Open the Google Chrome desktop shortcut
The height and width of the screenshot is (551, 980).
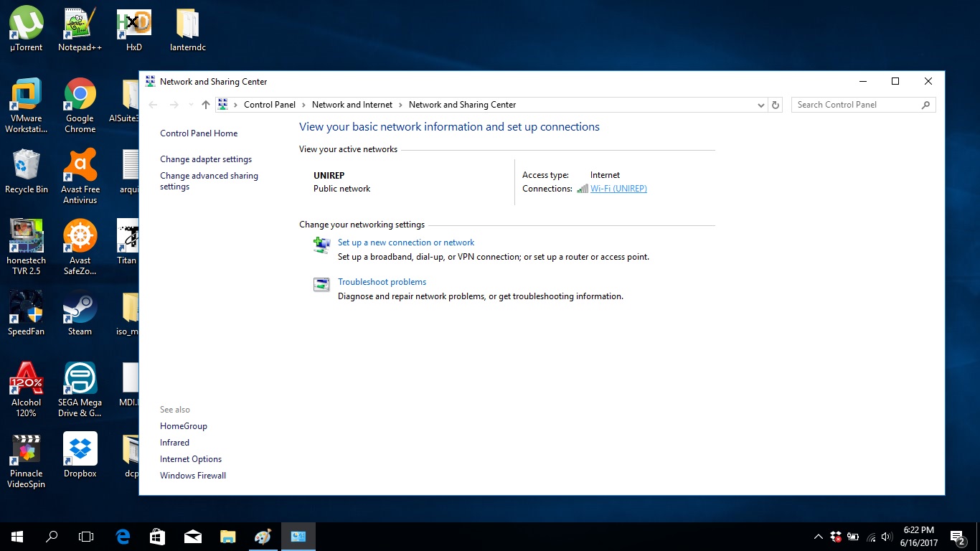pyautogui.click(x=80, y=105)
